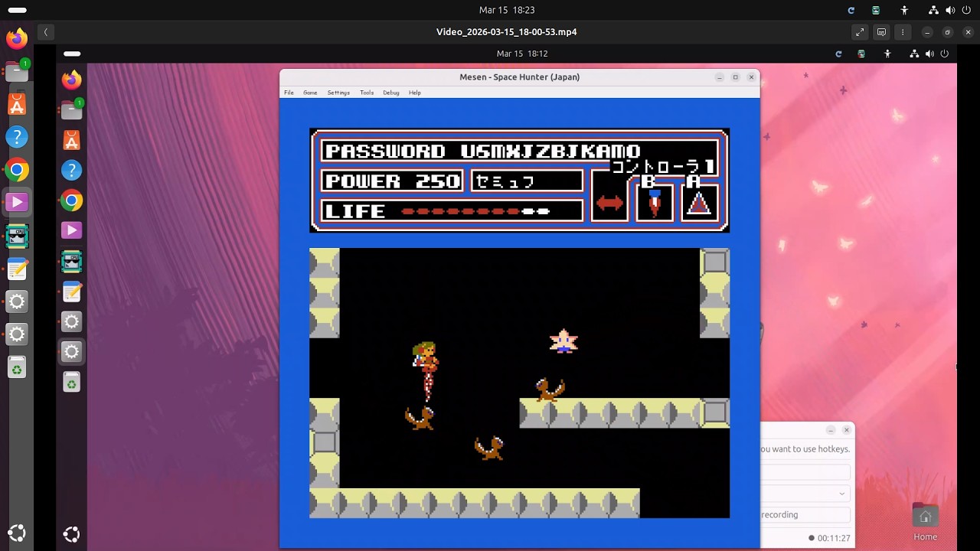Open the text editor in outer dock
The height and width of the screenshot is (551, 980).
pos(17,269)
